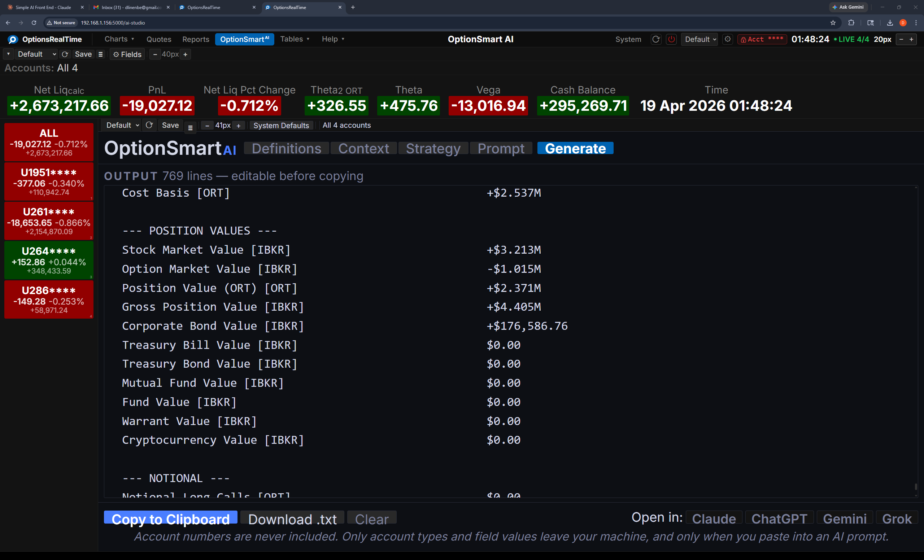Click the system refresh icon in top bar
Image resolution: width=924 pixels, height=560 pixels.
(656, 39)
